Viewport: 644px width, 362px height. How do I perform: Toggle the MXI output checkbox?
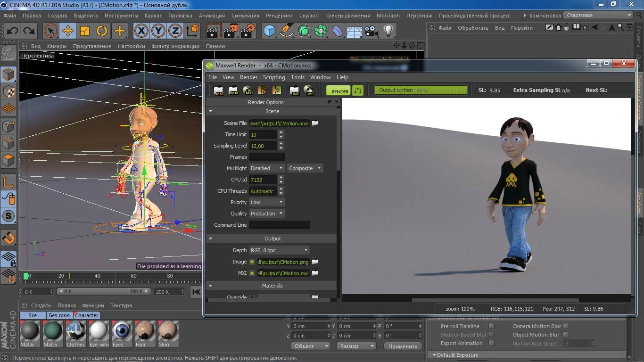click(x=252, y=273)
